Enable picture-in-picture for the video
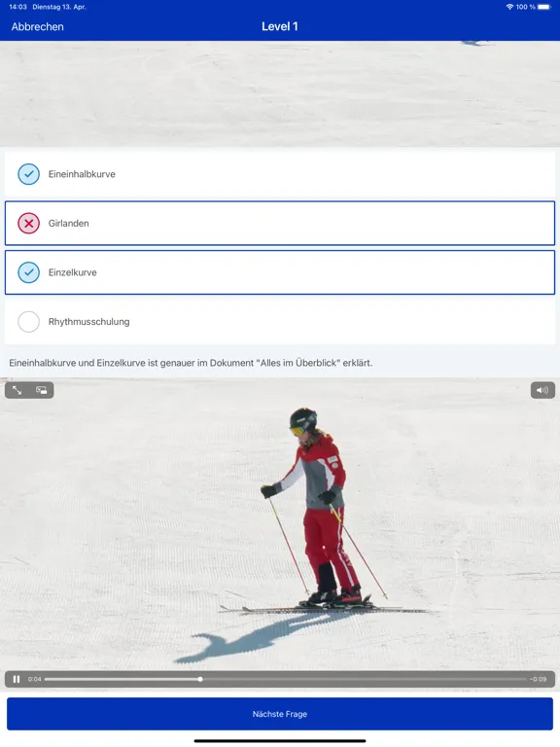560x747 pixels. pyautogui.click(x=42, y=390)
